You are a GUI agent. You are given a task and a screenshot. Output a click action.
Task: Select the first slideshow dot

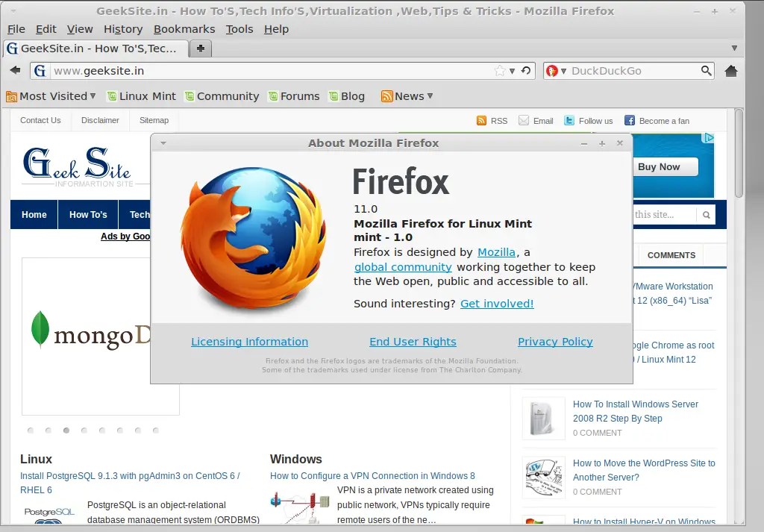31,431
